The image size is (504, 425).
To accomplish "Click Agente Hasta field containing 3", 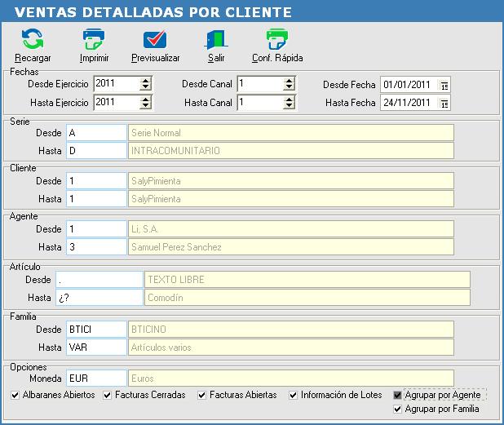I will click(x=96, y=247).
